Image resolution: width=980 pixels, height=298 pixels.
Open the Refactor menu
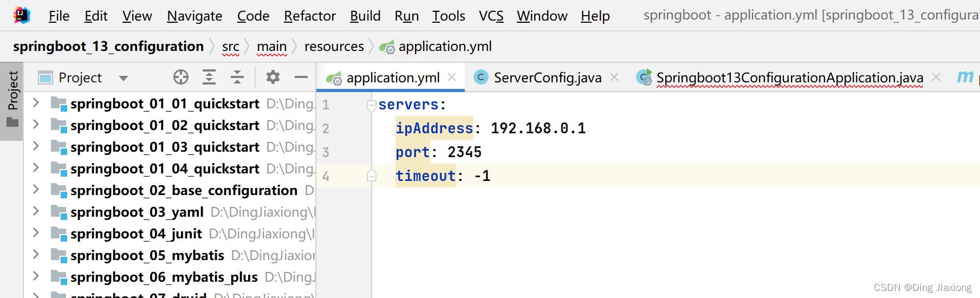310,16
